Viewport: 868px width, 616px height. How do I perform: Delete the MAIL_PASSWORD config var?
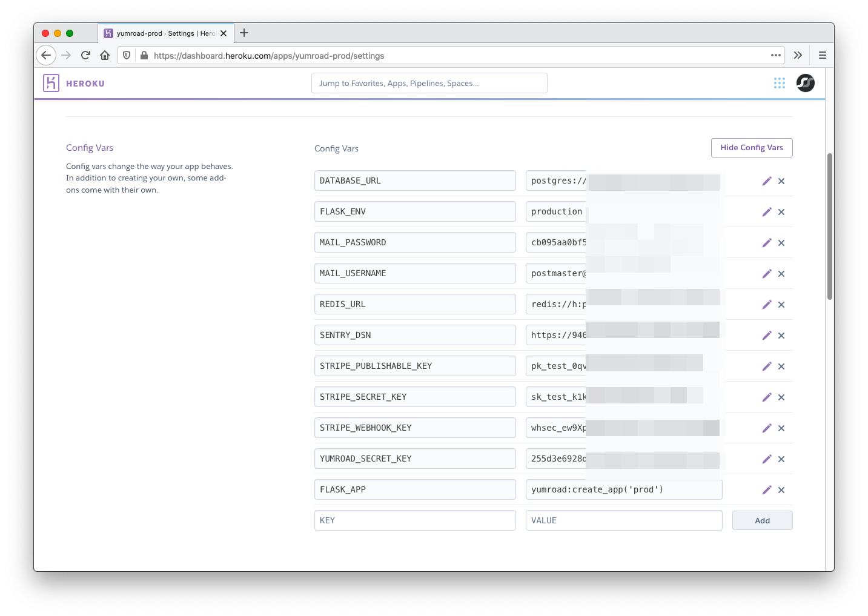[x=781, y=243]
